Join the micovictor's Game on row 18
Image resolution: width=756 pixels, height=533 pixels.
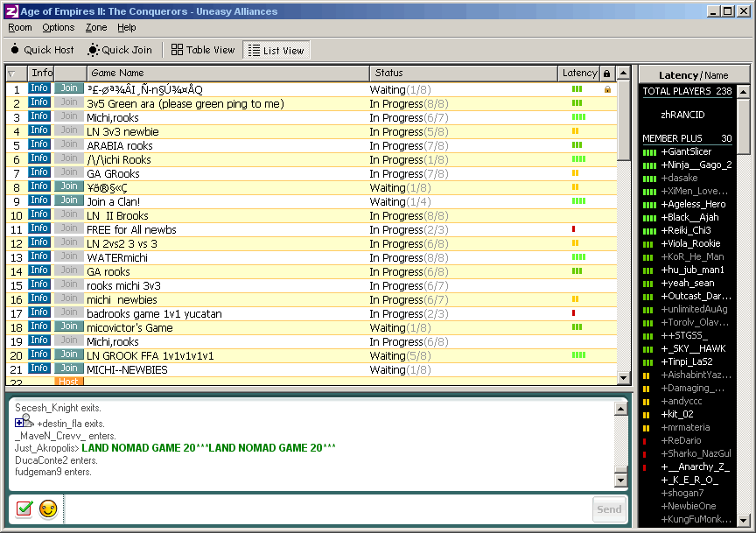pos(69,326)
